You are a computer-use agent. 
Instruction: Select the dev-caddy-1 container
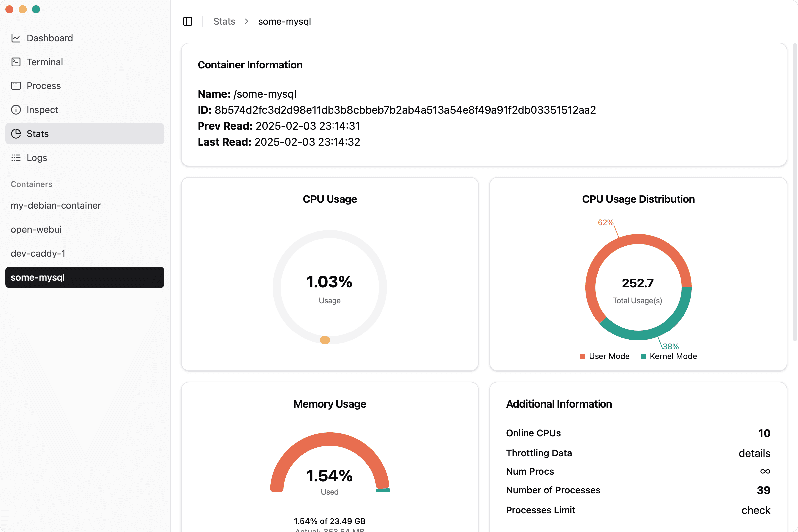click(x=38, y=253)
